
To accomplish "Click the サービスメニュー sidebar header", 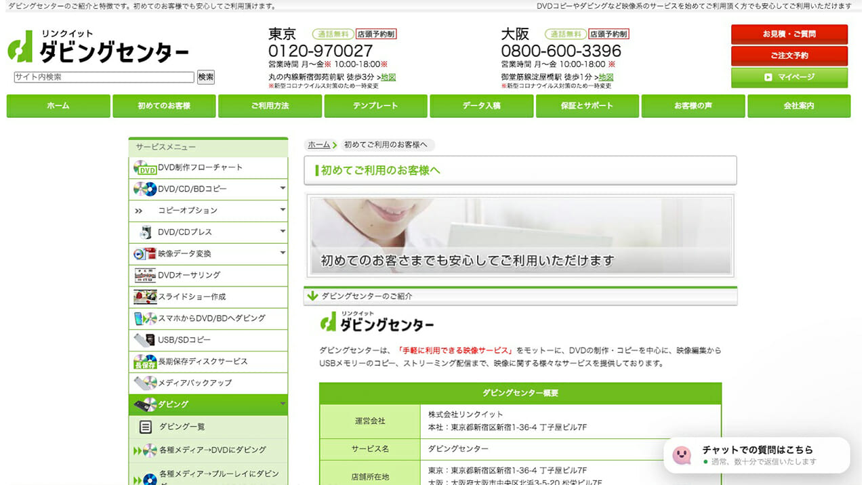I will click(x=208, y=147).
